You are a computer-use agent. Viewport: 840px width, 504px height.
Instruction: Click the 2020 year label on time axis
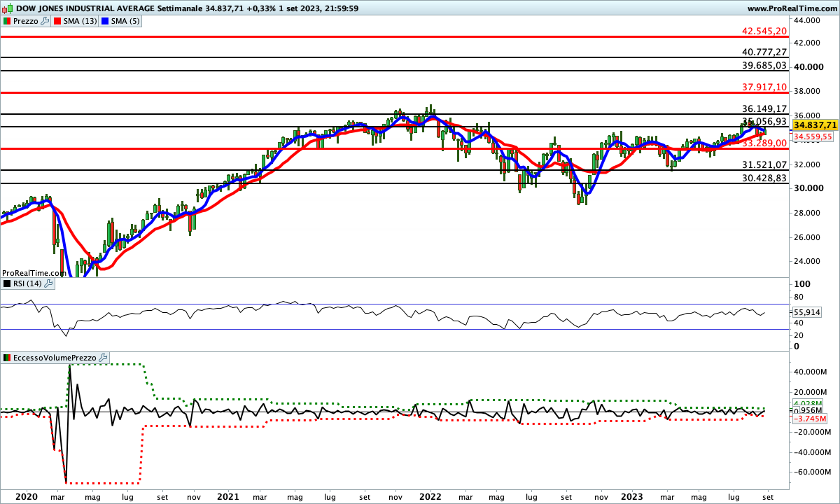coord(27,496)
